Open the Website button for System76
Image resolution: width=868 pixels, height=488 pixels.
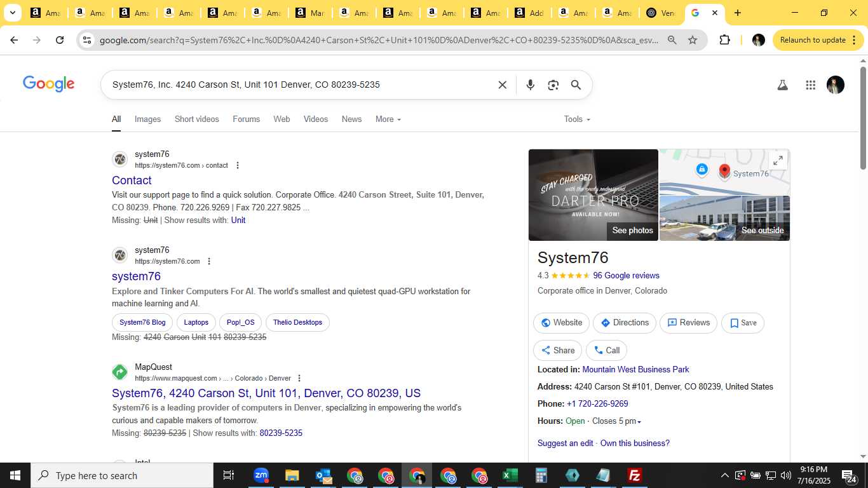pos(561,323)
